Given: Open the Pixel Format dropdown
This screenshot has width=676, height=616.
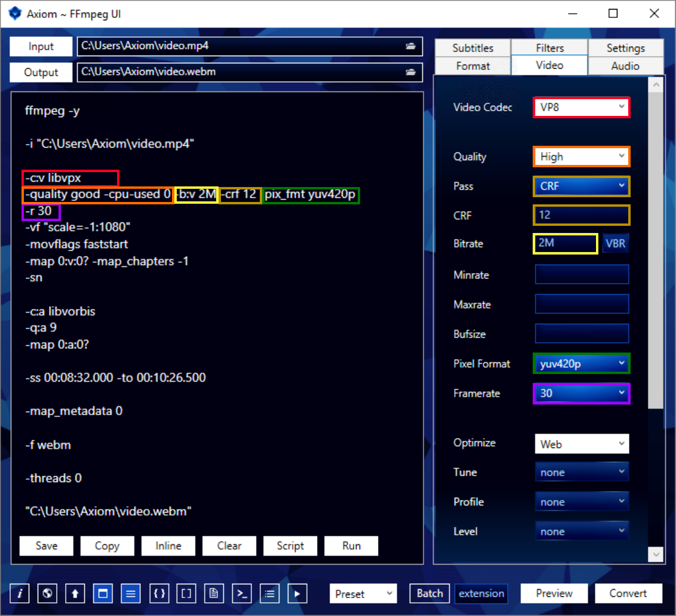Looking at the screenshot, I should pos(582,364).
